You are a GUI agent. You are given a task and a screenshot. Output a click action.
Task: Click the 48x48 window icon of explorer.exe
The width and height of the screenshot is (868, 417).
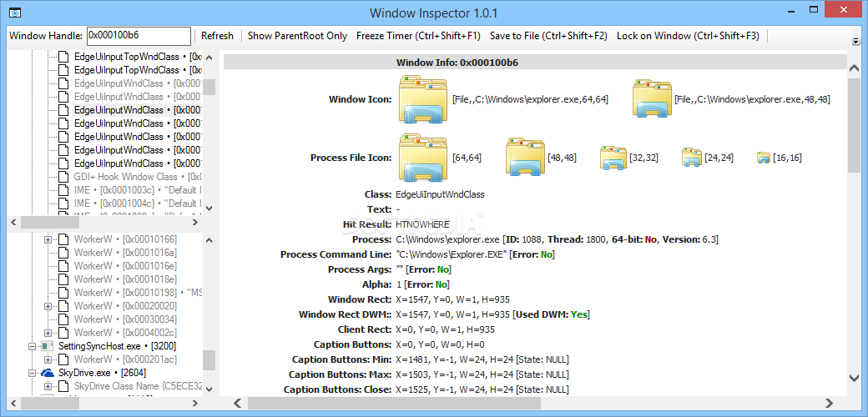pyautogui.click(x=652, y=99)
